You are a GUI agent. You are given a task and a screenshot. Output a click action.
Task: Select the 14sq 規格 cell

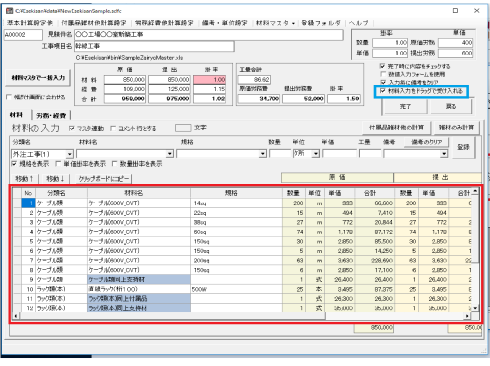coord(236,203)
